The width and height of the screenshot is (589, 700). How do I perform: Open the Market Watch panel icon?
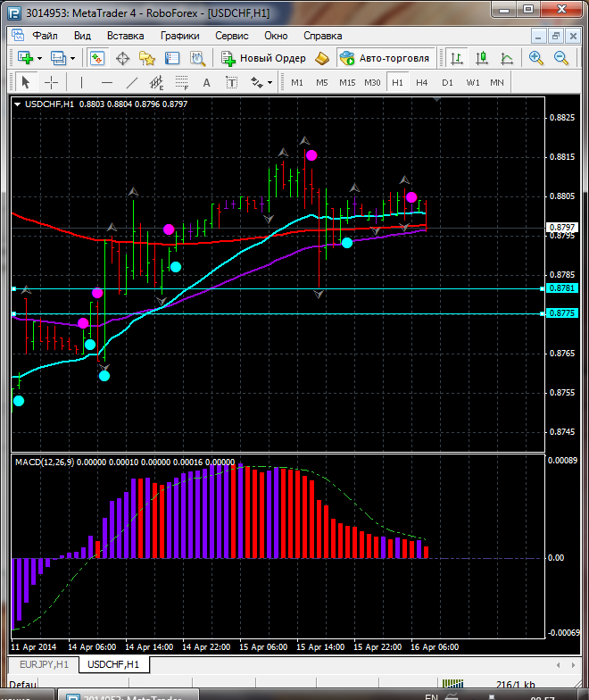[97, 58]
